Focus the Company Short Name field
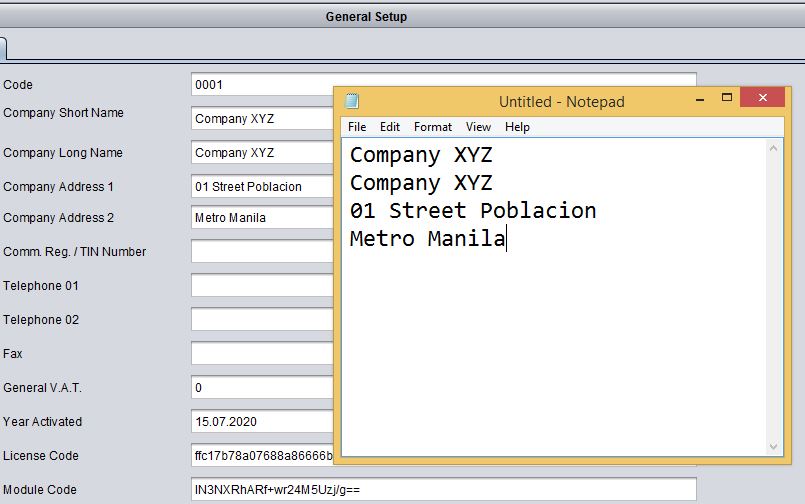805x504 pixels. (262, 118)
